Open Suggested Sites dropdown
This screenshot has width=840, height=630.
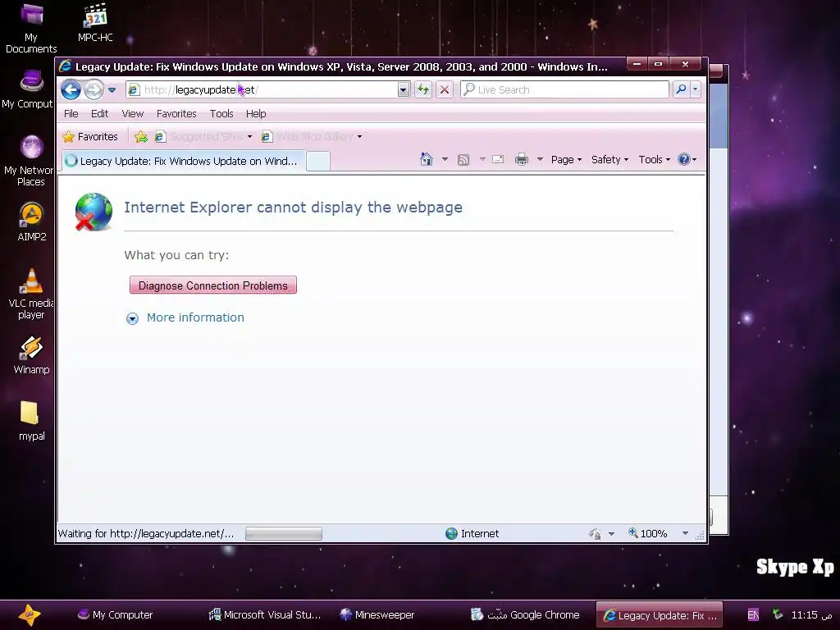[203, 137]
